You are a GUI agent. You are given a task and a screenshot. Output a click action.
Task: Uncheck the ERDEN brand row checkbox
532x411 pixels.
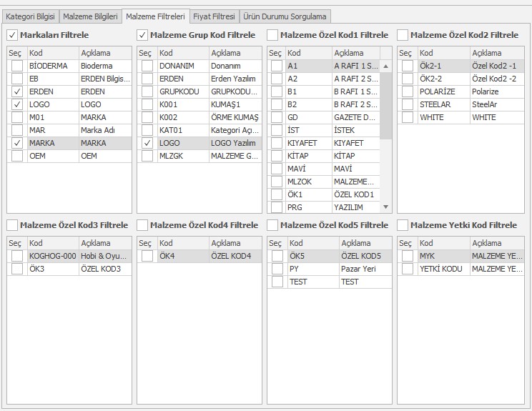tap(16, 91)
